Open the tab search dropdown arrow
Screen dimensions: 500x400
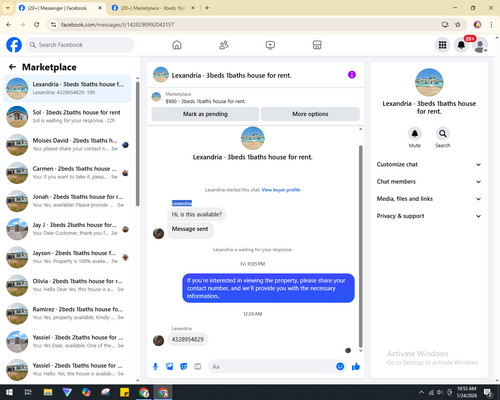8,8
